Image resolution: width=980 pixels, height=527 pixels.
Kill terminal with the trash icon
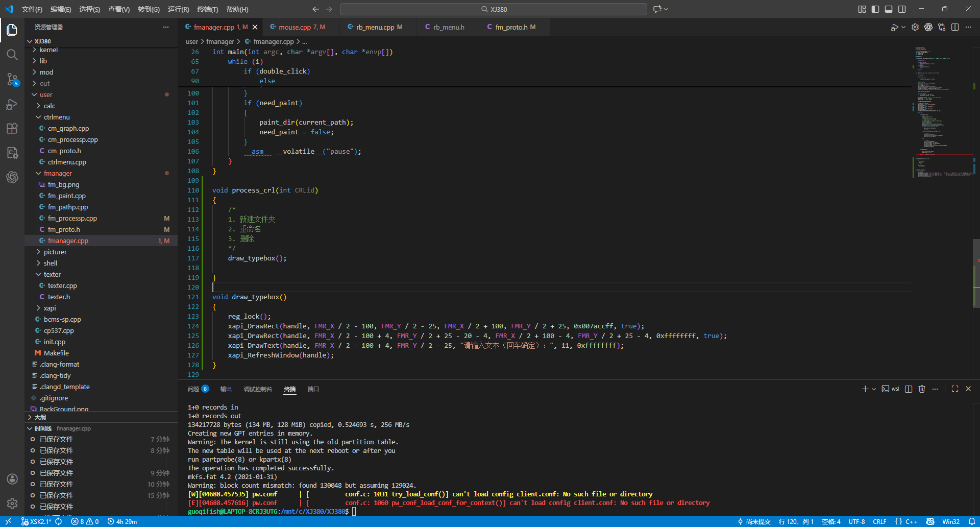[x=922, y=389]
